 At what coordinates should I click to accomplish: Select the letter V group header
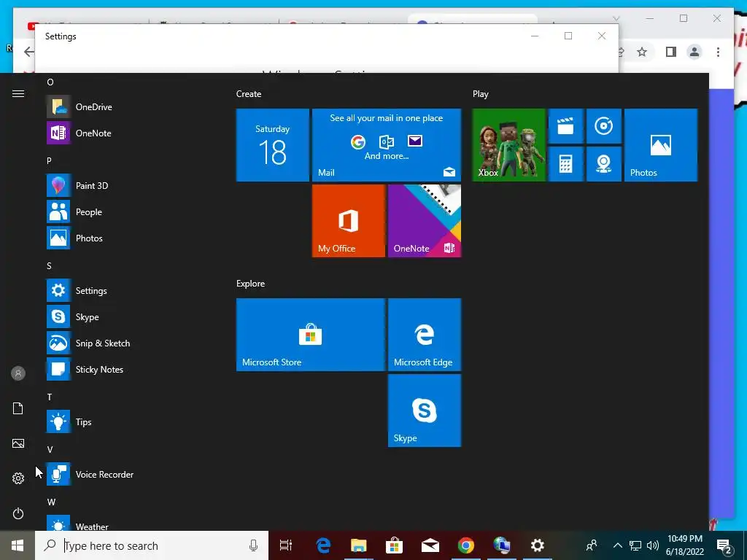pyautogui.click(x=50, y=449)
